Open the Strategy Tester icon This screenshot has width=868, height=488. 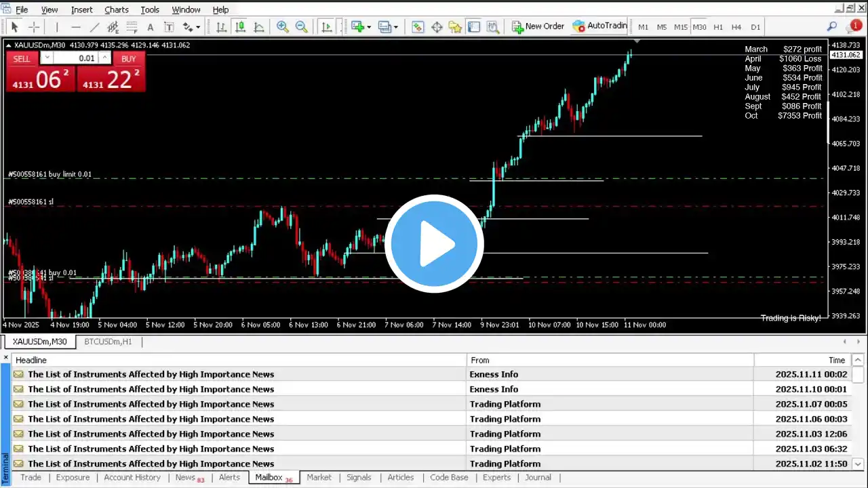[x=493, y=27]
